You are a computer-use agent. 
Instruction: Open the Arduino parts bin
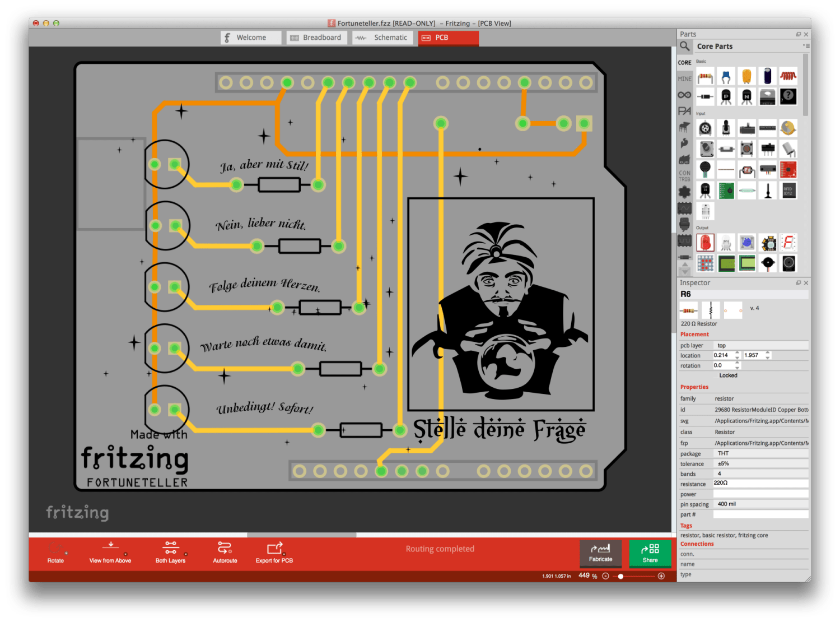pyautogui.click(x=684, y=95)
